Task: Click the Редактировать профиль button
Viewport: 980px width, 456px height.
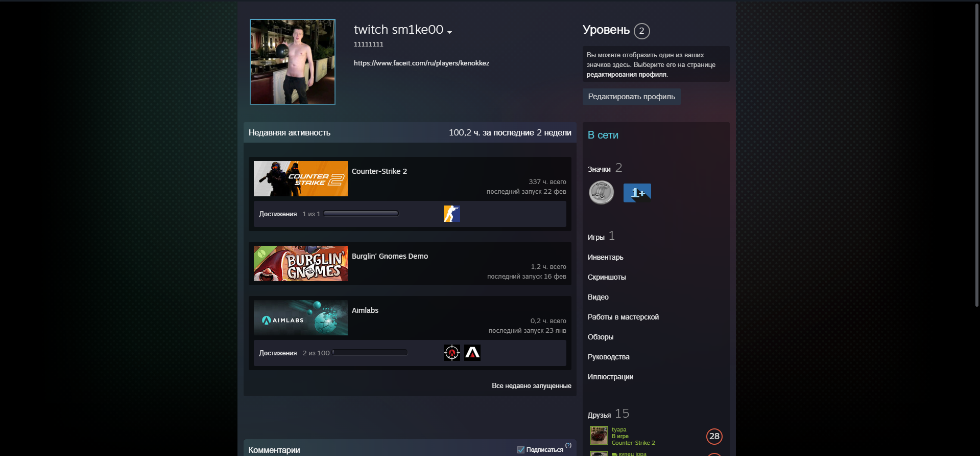Action: [631, 97]
